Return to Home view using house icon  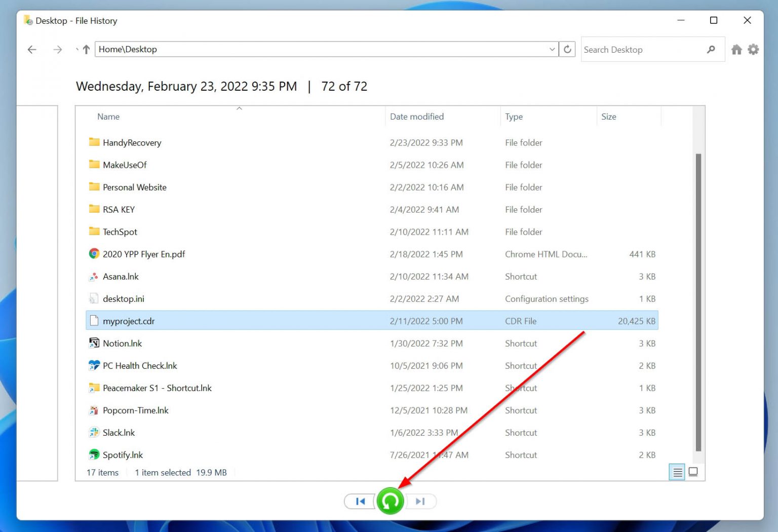click(x=736, y=49)
